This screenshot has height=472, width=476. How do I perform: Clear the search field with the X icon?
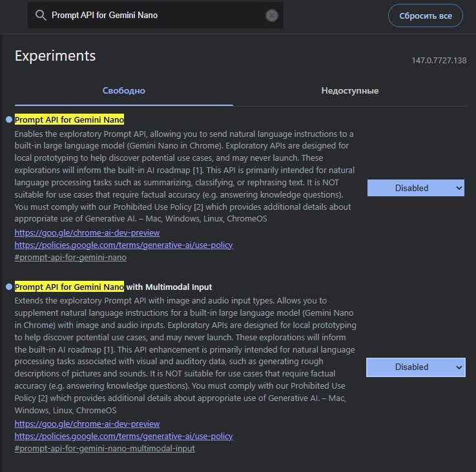(272, 15)
